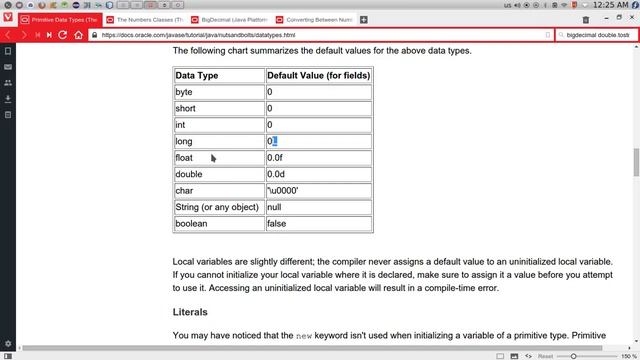Click the 'null' default value cell

coord(319,207)
